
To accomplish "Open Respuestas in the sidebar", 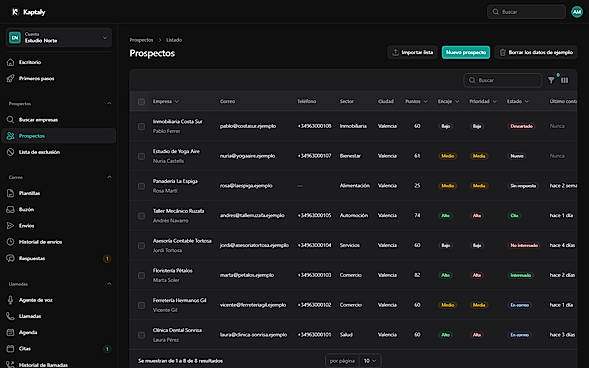I will 59,258.
